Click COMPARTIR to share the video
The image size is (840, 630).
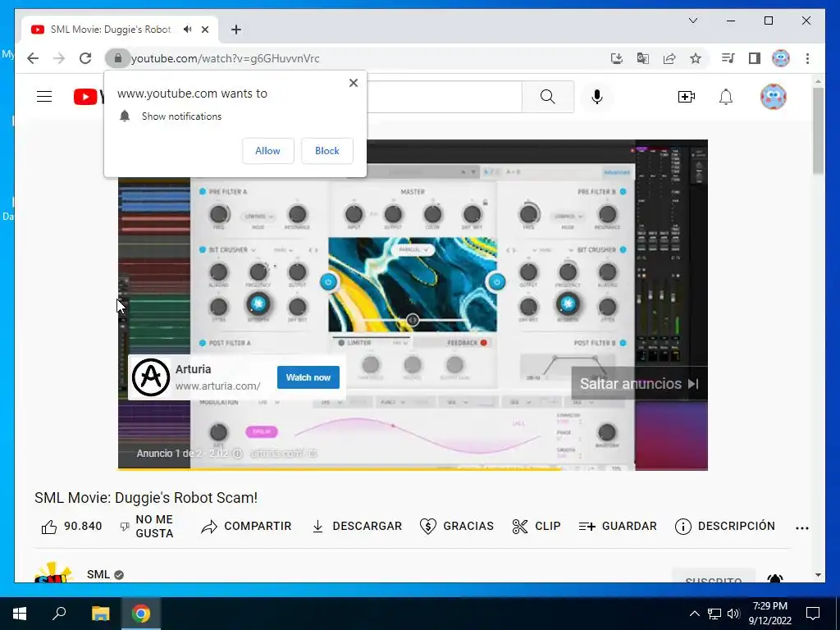[246, 527]
